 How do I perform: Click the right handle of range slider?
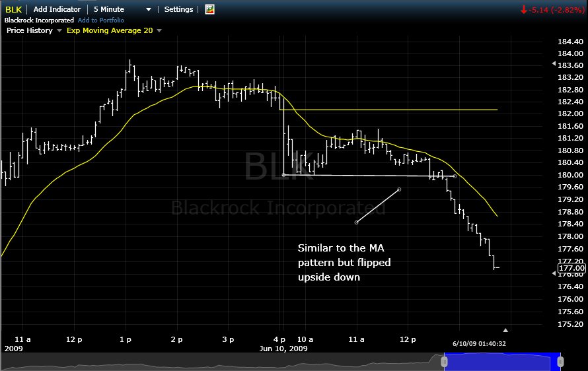coord(561,362)
